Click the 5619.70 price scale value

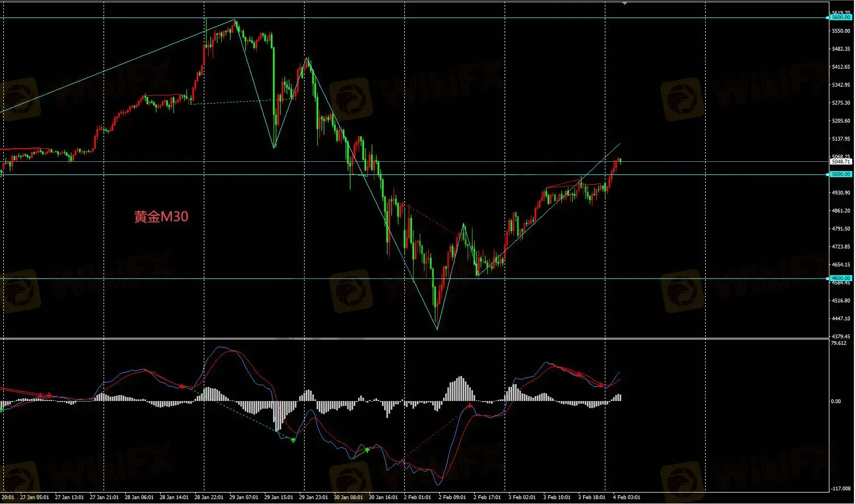pyautogui.click(x=841, y=13)
